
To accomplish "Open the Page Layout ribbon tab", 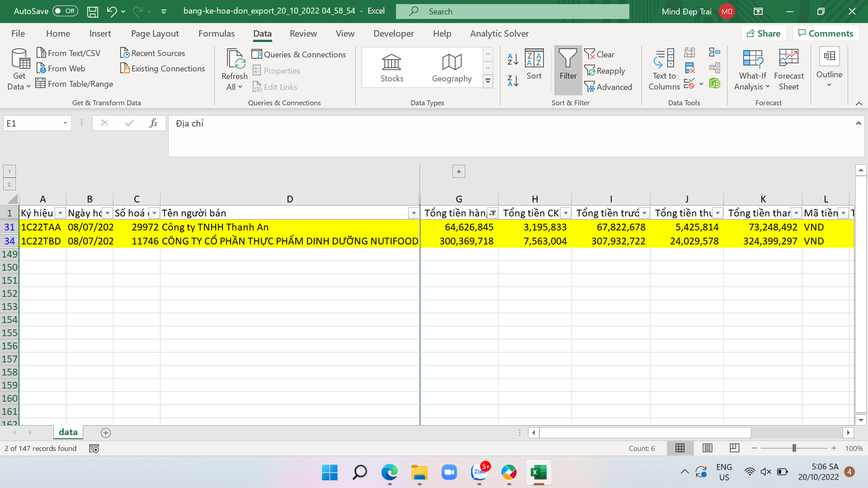I will tap(155, 33).
